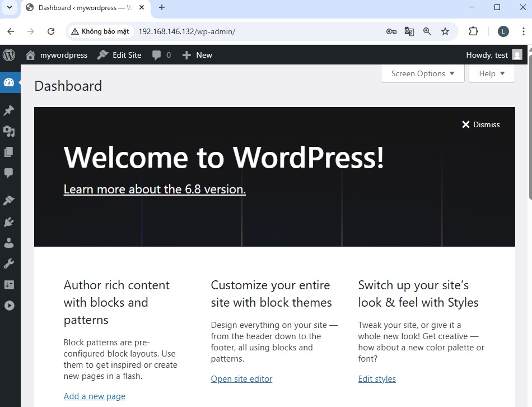Open the Chrome tab search dropdown arrow
This screenshot has width=532, height=407.
tap(10, 7)
